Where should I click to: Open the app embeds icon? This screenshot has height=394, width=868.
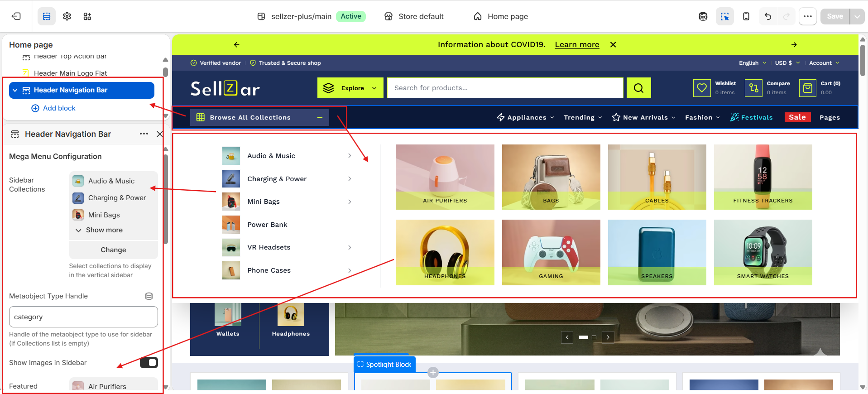pos(87,16)
